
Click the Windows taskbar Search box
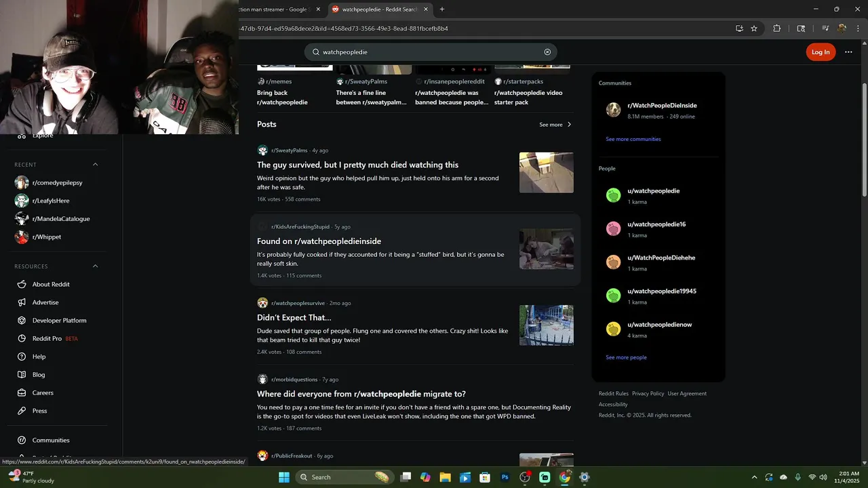(344, 477)
